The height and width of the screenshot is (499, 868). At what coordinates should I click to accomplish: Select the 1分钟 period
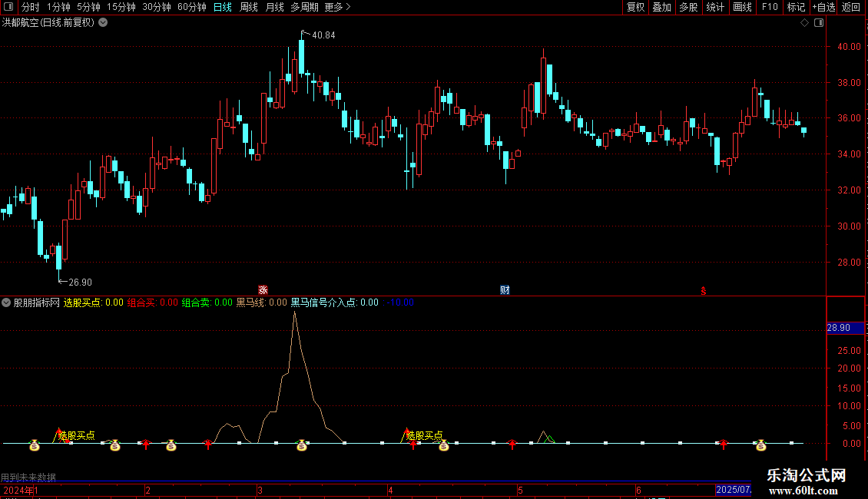click(x=58, y=7)
